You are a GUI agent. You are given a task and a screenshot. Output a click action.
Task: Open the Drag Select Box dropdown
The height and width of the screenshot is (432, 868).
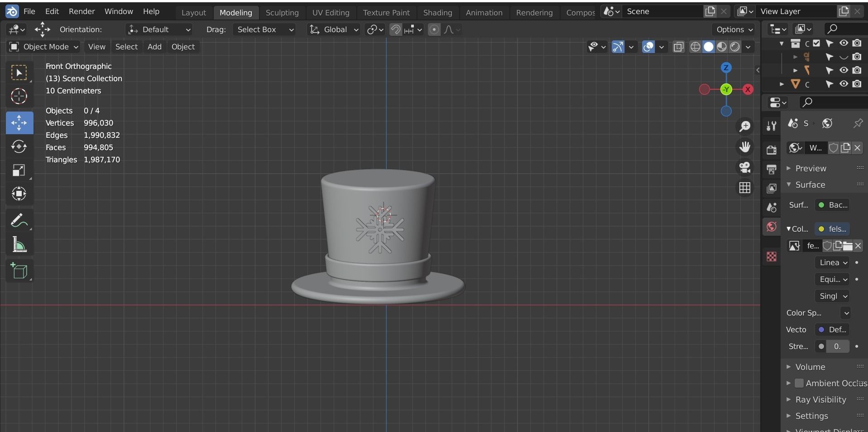click(264, 29)
